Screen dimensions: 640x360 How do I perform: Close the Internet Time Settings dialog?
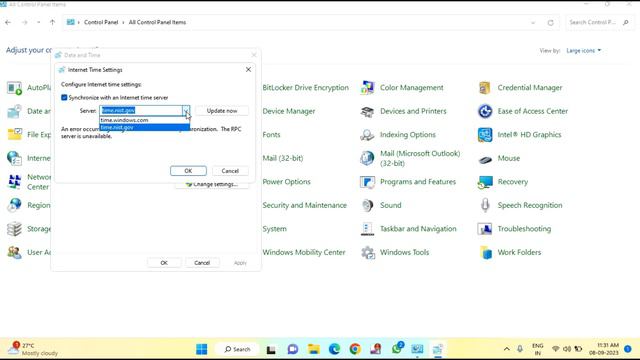click(x=248, y=70)
